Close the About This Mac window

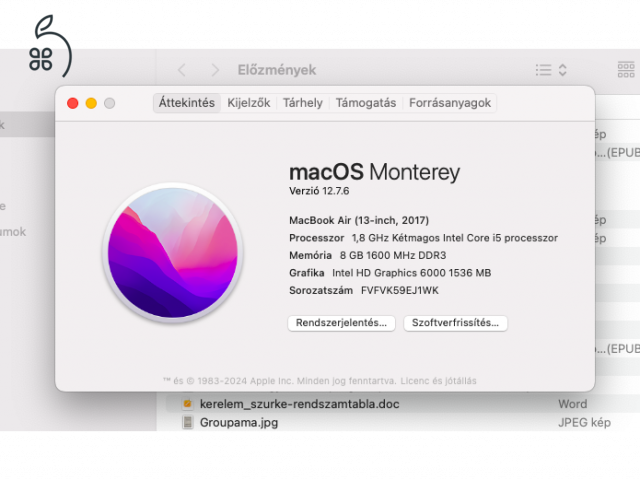(73, 103)
